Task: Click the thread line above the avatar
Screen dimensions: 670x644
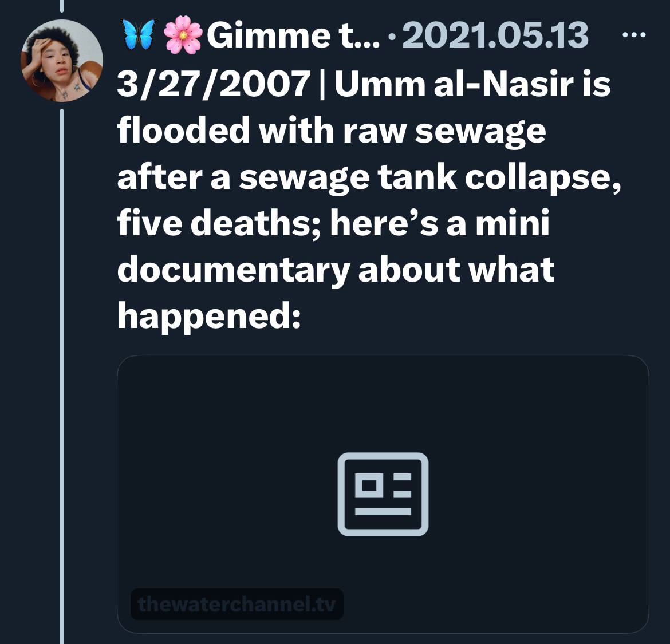Action: tap(62, 6)
